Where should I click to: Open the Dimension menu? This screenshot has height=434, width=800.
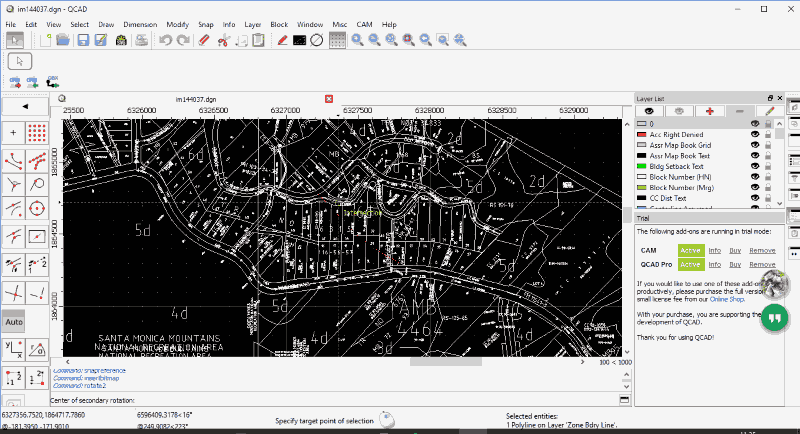140,24
